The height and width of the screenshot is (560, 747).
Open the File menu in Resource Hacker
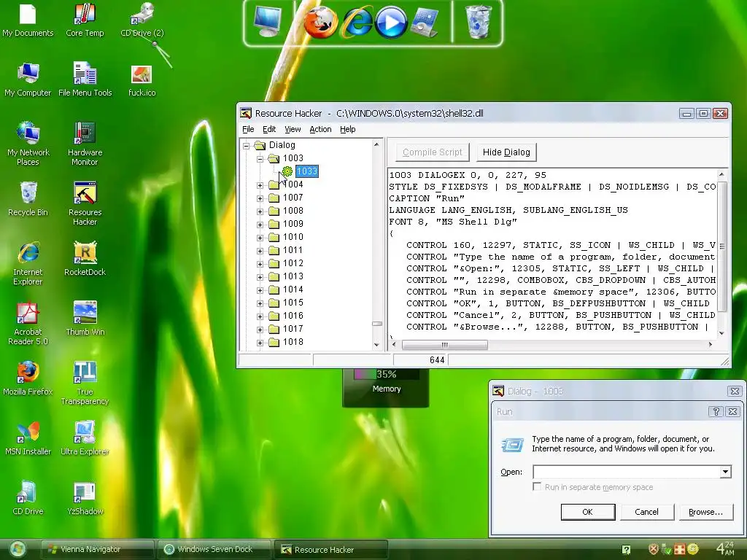coord(248,129)
